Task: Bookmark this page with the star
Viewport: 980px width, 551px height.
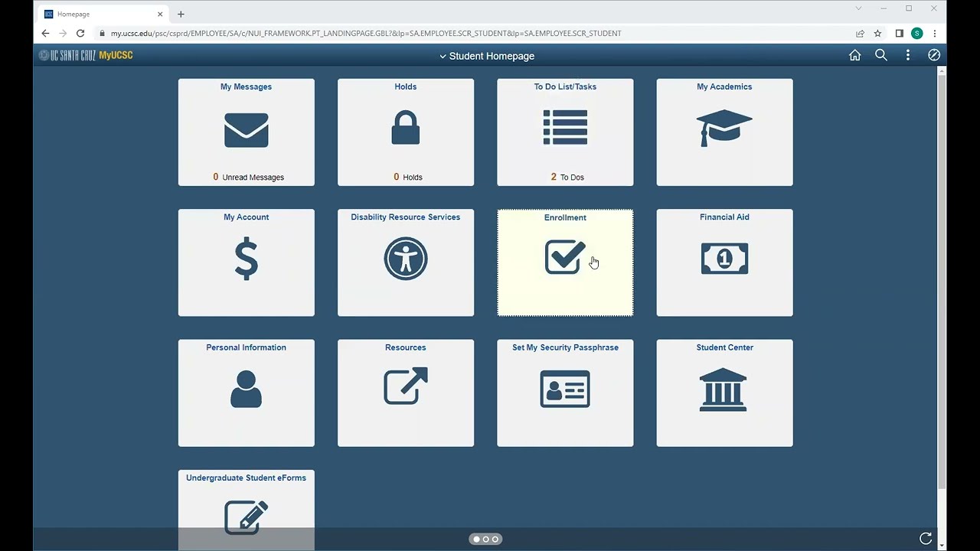Action: (x=878, y=33)
